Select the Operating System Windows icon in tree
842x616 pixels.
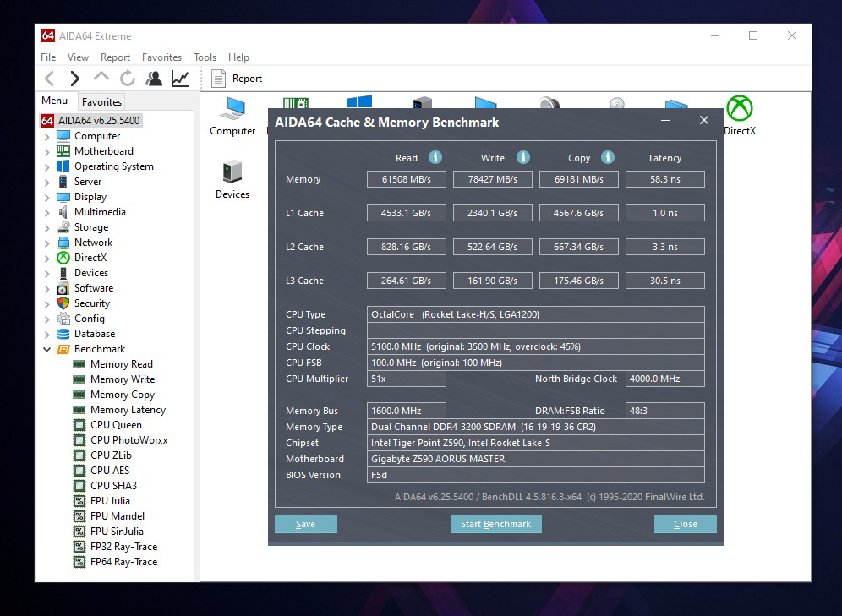click(63, 166)
